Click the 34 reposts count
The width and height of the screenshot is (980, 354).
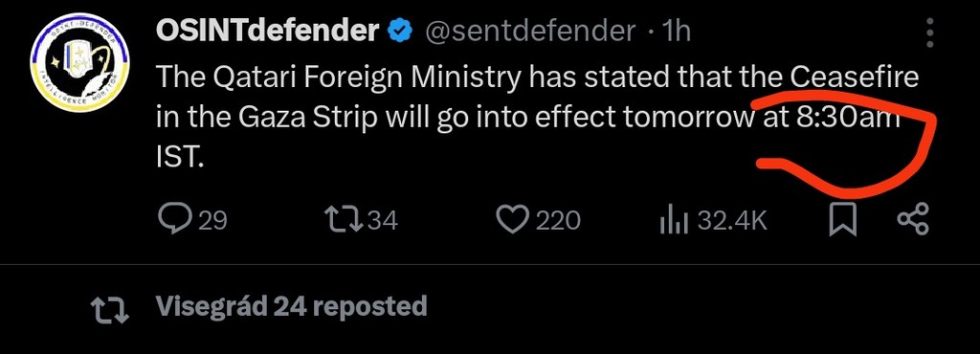pyautogui.click(x=383, y=220)
